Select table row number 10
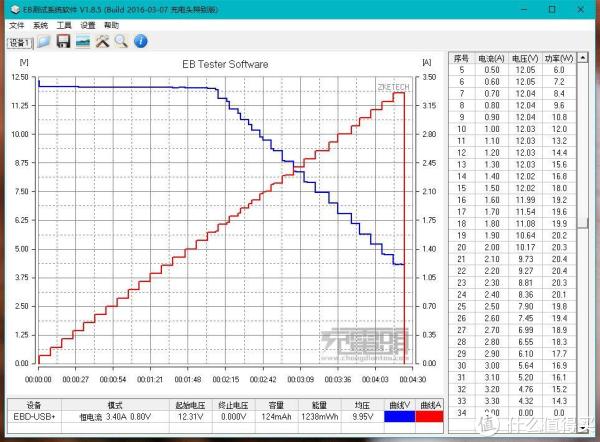Screen dimensions: 600x442 click(512, 129)
